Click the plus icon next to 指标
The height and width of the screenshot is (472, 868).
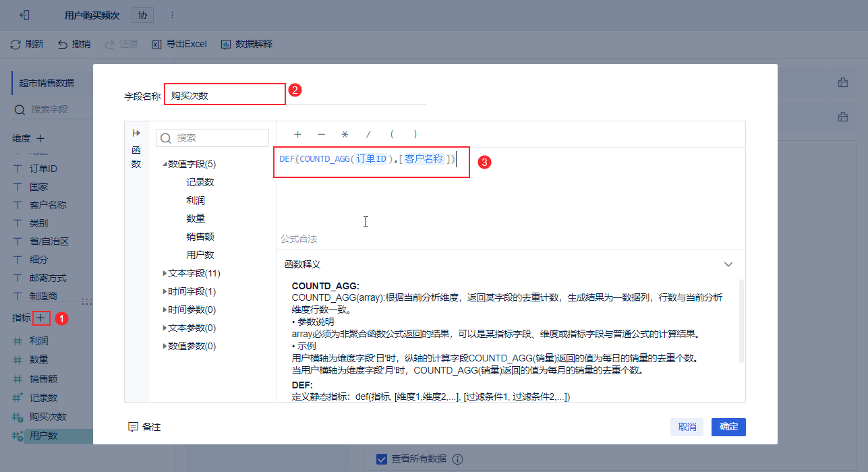[41, 318]
